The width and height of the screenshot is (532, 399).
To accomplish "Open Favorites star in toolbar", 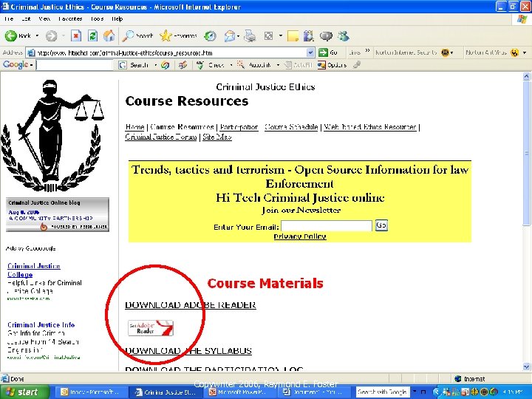I will (x=179, y=35).
